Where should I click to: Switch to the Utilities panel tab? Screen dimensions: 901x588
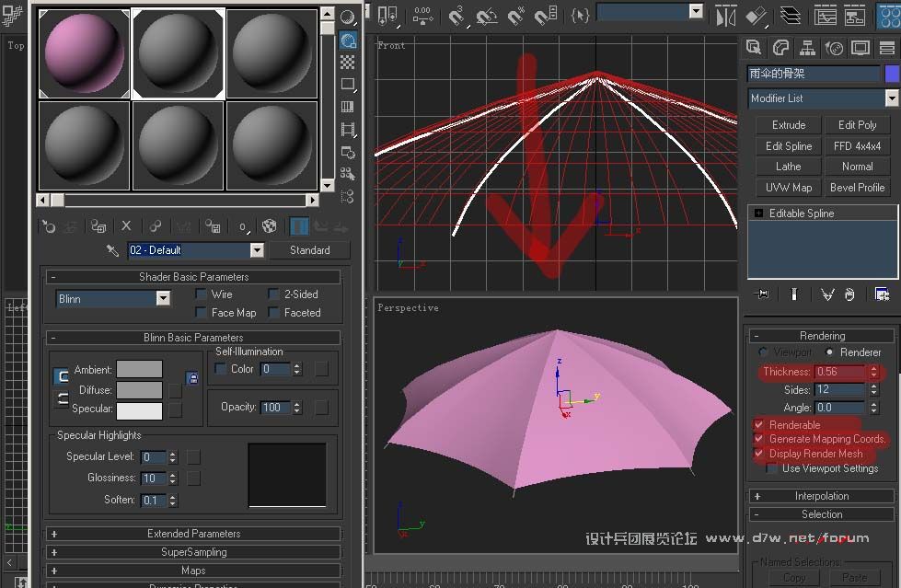point(886,48)
